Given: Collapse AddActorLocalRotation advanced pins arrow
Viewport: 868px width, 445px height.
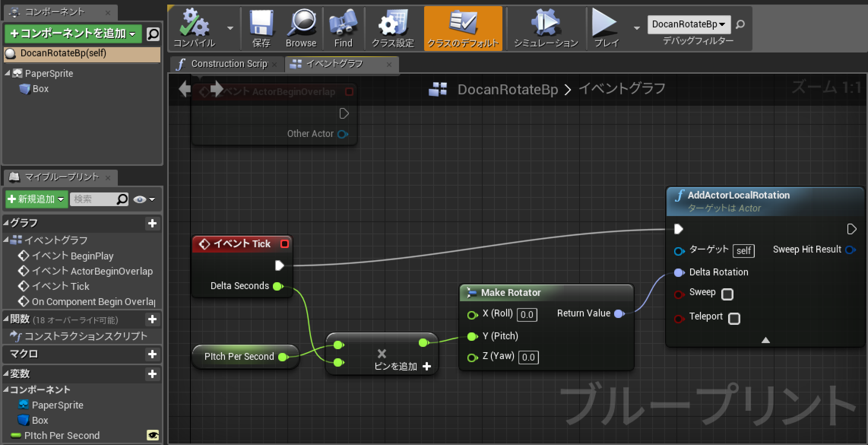Looking at the screenshot, I should coord(765,340).
